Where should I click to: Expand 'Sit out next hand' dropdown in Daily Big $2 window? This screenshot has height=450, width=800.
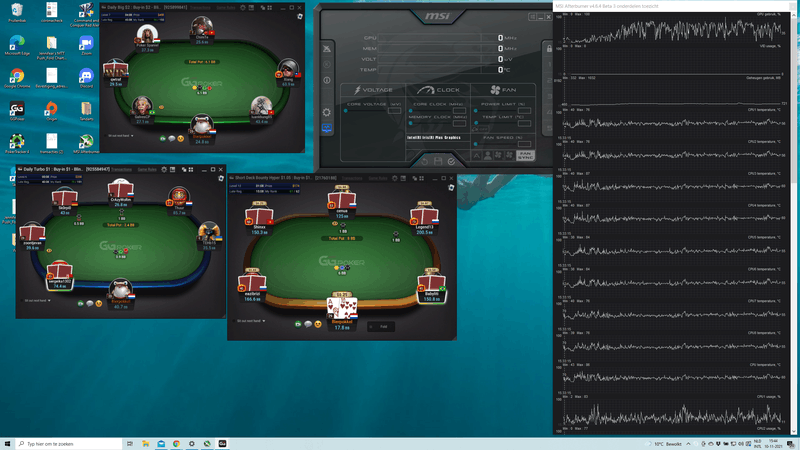pyautogui.click(x=132, y=136)
